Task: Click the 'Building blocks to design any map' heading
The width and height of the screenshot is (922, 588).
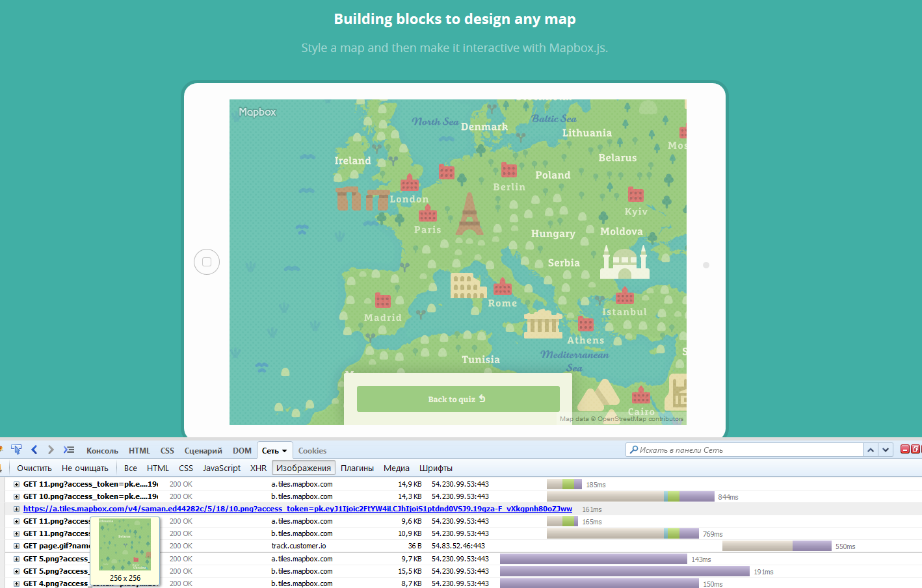Action: pyautogui.click(x=455, y=19)
